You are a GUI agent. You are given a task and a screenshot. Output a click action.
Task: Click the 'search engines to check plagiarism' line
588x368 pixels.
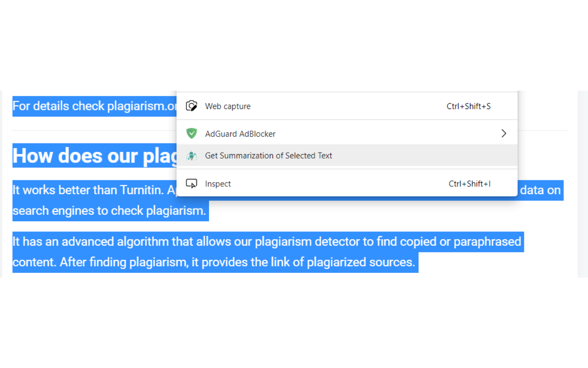pyautogui.click(x=109, y=211)
